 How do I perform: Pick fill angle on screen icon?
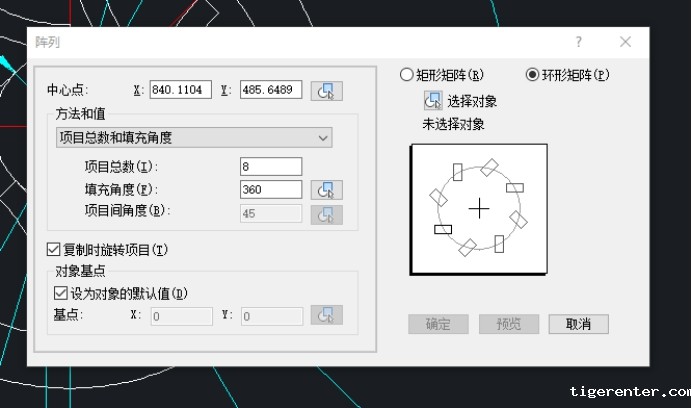327,190
